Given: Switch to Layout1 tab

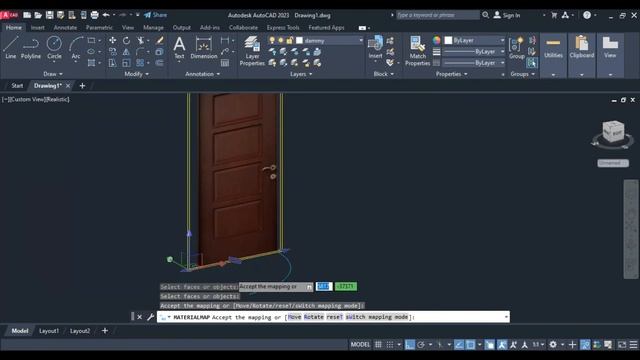Looking at the screenshot, I should 49,331.
